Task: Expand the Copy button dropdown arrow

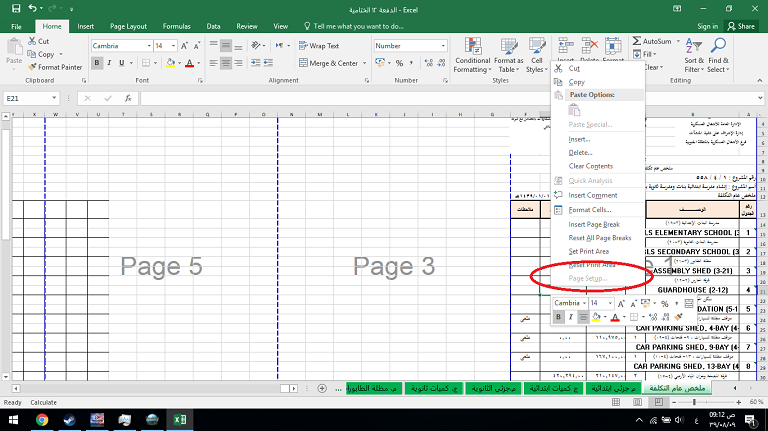Action: 61,54
